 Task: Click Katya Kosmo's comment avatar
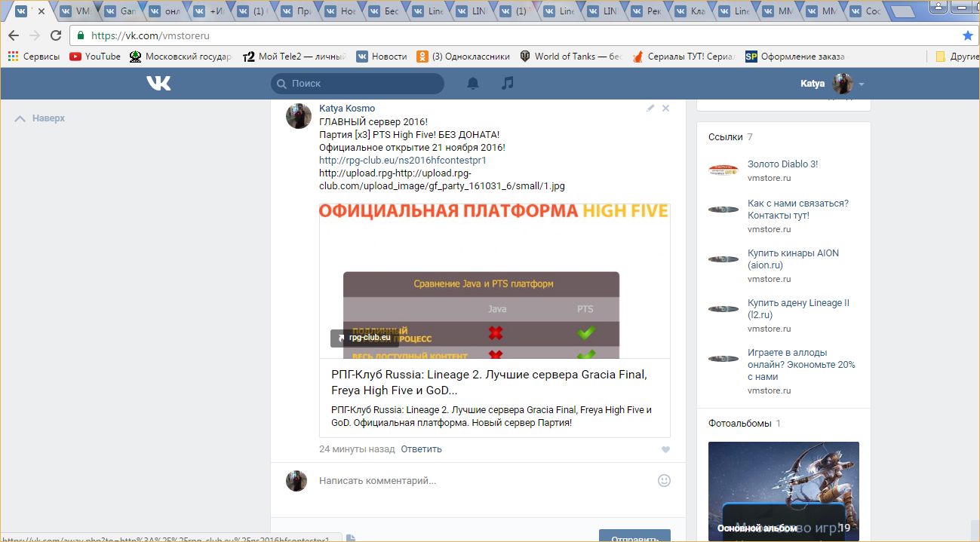(x=298, y=115)
